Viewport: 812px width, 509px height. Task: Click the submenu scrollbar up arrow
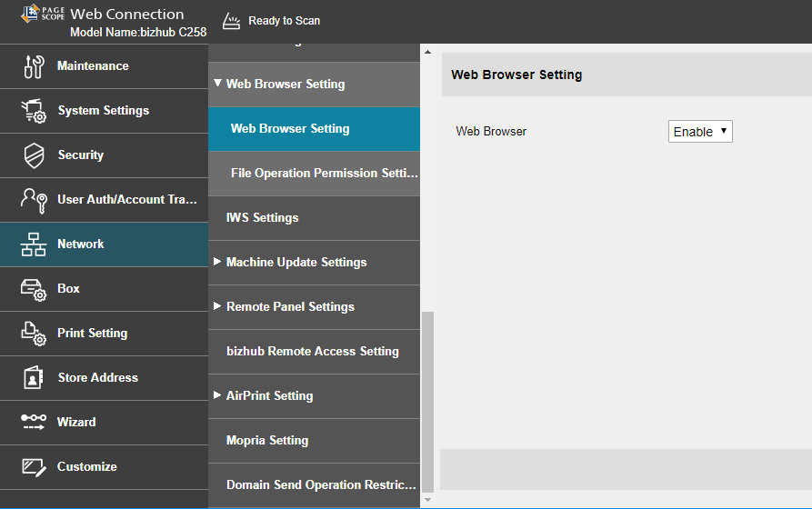tap(427, 52)
